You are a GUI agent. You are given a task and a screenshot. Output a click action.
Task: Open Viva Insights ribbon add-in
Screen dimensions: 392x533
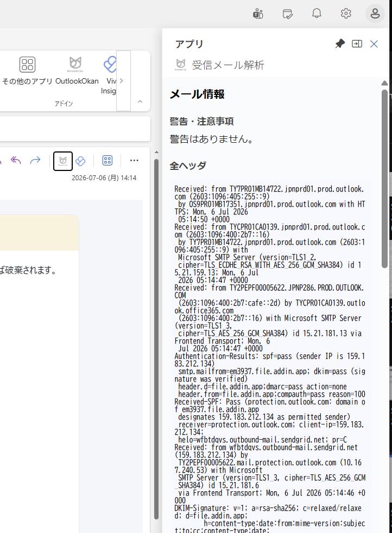[110, 75]
